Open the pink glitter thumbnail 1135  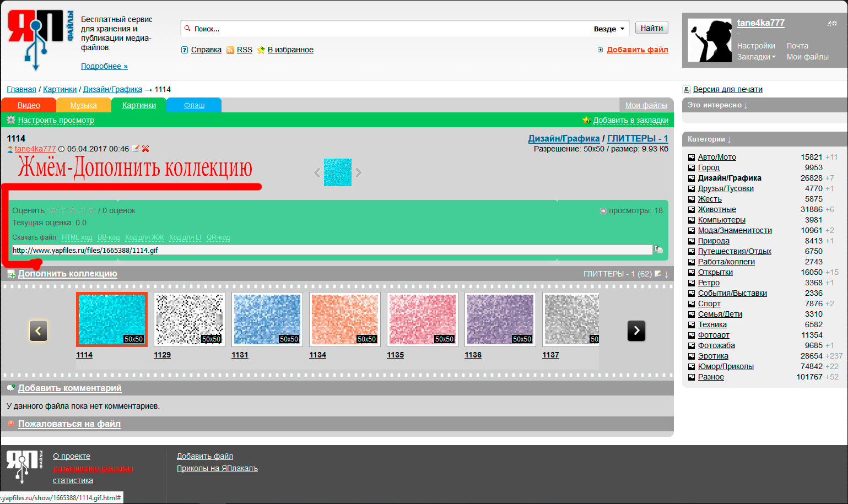[x=423, y=319]
